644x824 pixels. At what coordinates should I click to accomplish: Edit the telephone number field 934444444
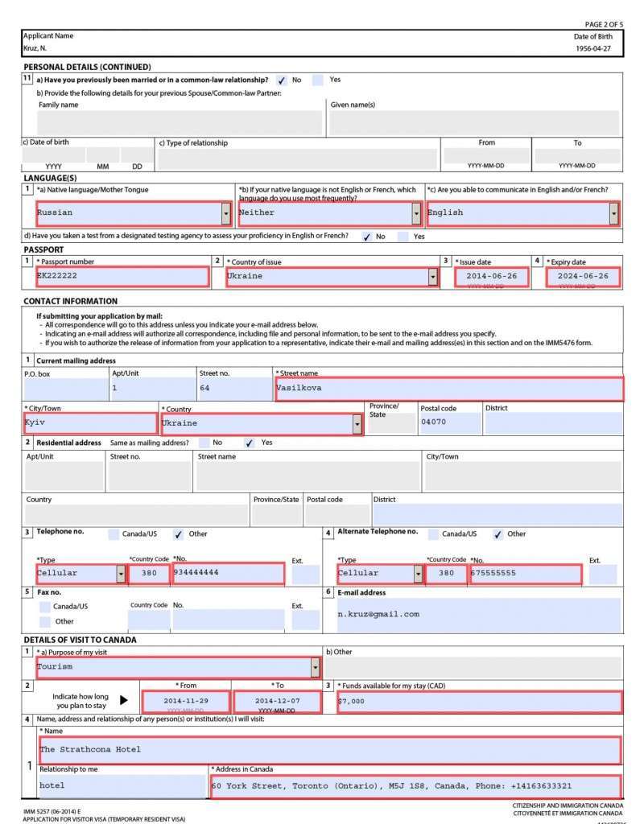click(x=228, y=574)
